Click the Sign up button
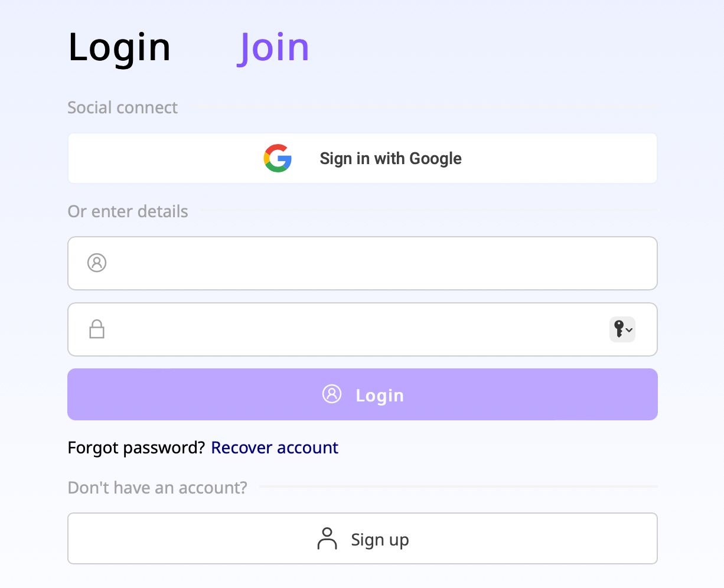The image size is (724, 588). (362, 538)
